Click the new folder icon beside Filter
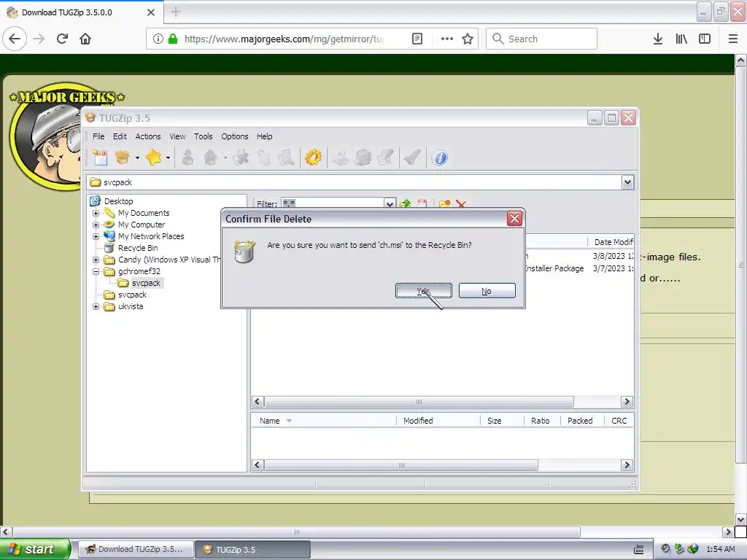This screenshot has width=747, height=560. pos(444,204)
